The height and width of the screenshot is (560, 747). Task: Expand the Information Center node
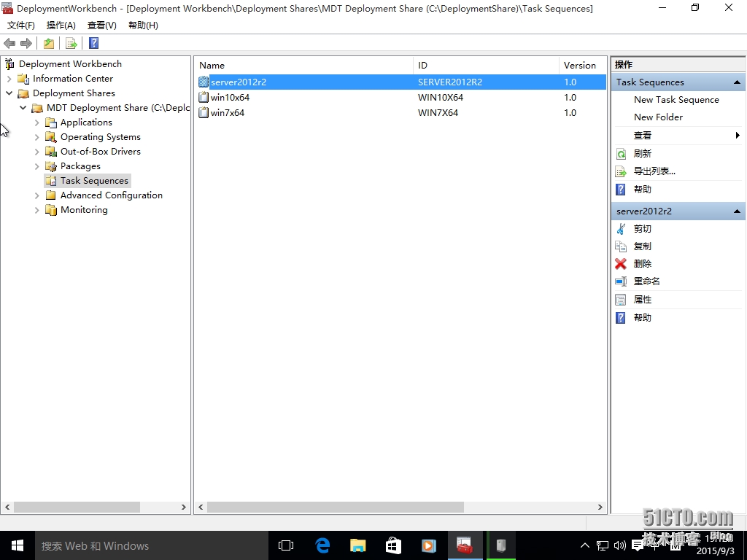(x=9, y=79)
